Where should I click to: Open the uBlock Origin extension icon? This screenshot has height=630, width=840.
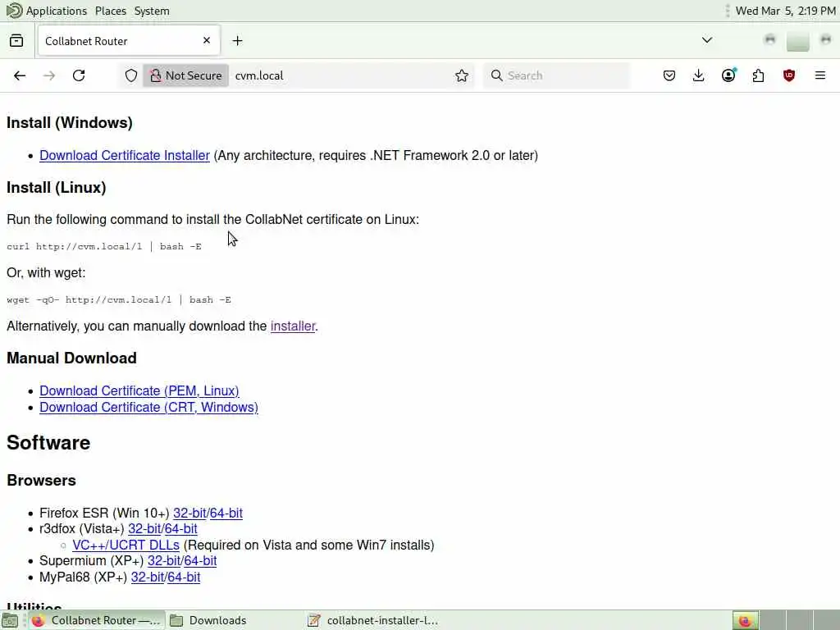pos(788,75)
